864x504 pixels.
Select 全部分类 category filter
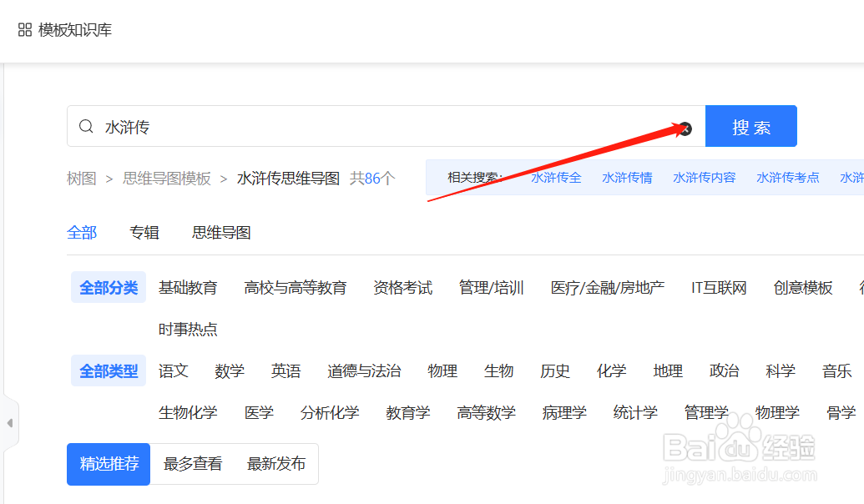coord(108,286)
